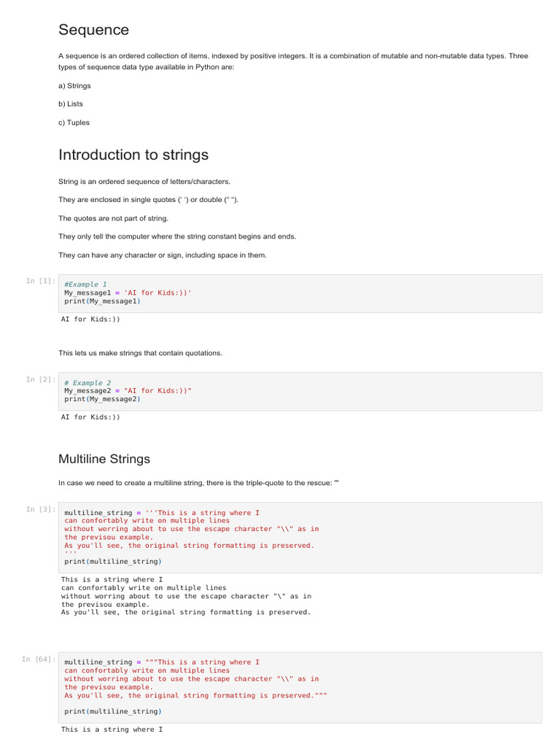Click the multiline output text below cell In [3]
Viewport: 560px width, 747px height.
pyautogui.click(x=186, y=596)
